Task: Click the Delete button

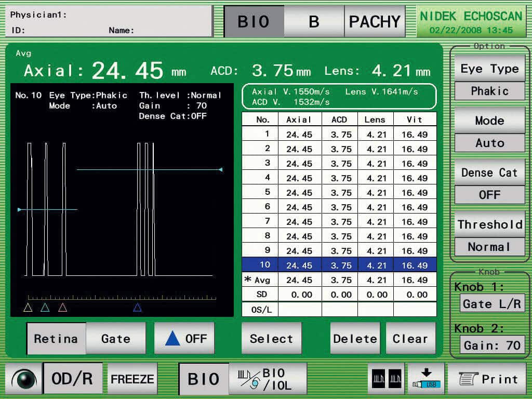Action: pos(355,339)
